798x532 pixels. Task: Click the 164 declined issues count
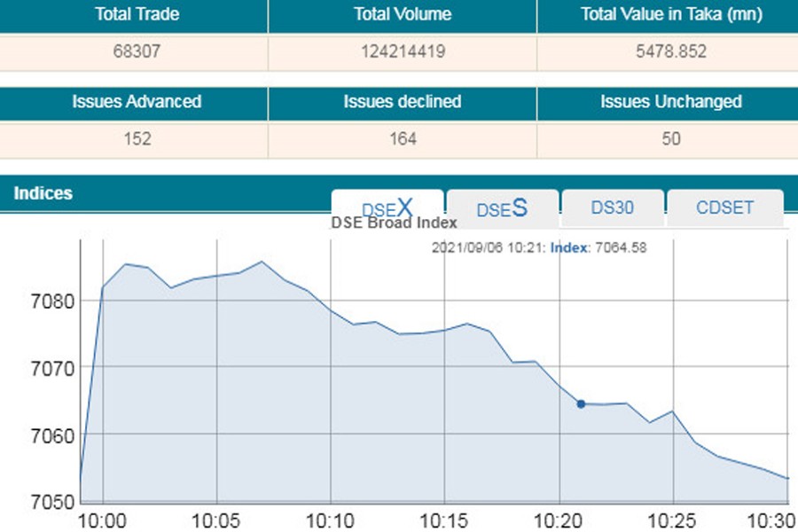pyautogui.click(x=402, y=139)
